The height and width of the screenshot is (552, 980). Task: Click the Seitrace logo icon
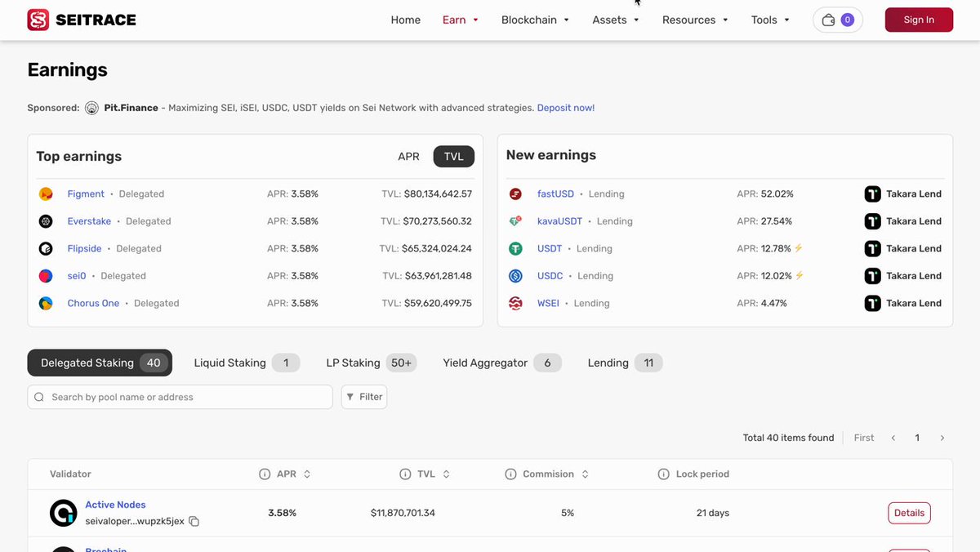point(38,20)
